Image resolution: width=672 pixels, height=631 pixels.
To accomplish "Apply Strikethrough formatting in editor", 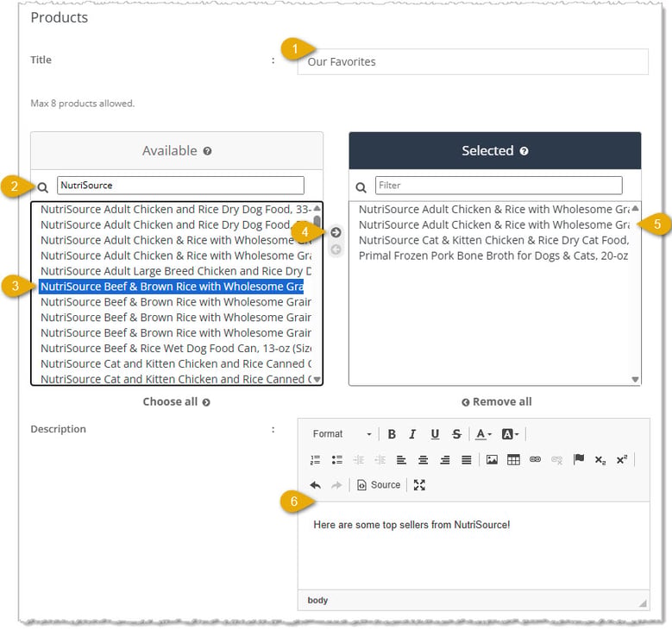I will coord(456,434).
